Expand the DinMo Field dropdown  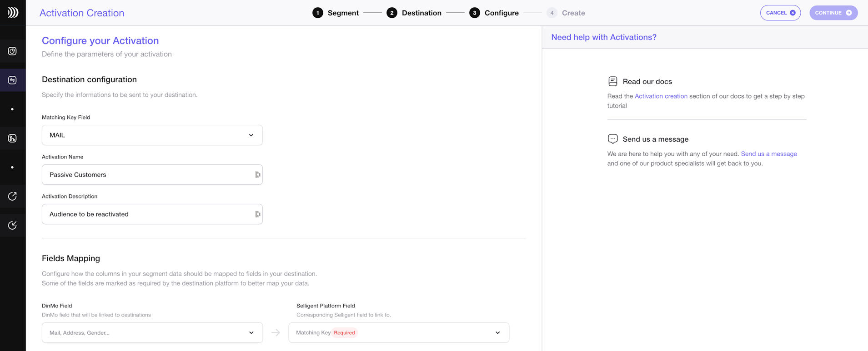coord(152,332)
